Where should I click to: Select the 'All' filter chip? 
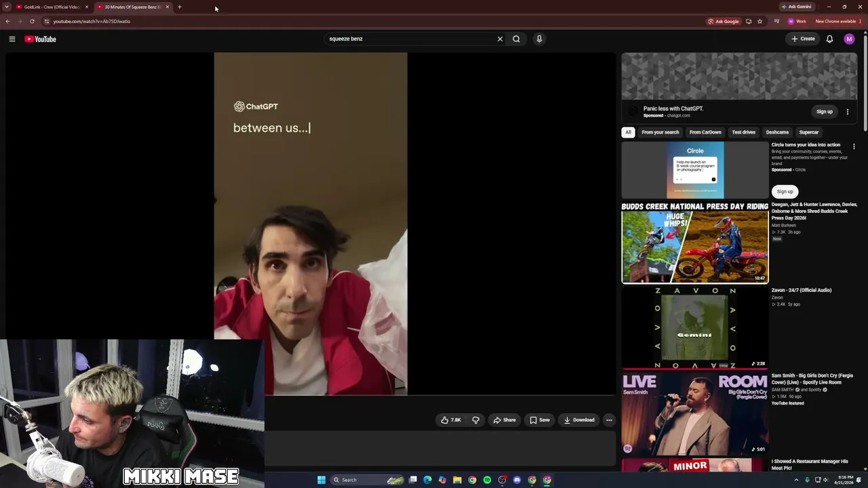click(628, 132)
